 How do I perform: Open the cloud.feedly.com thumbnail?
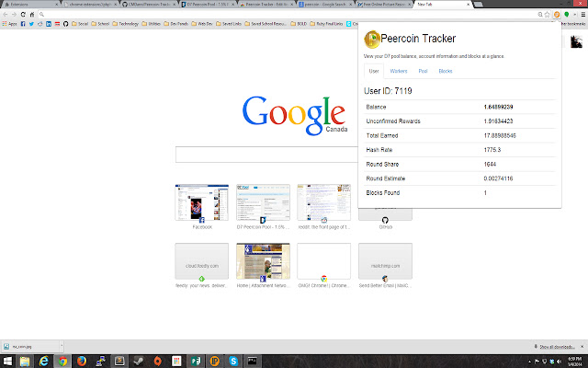coord(202,261)
